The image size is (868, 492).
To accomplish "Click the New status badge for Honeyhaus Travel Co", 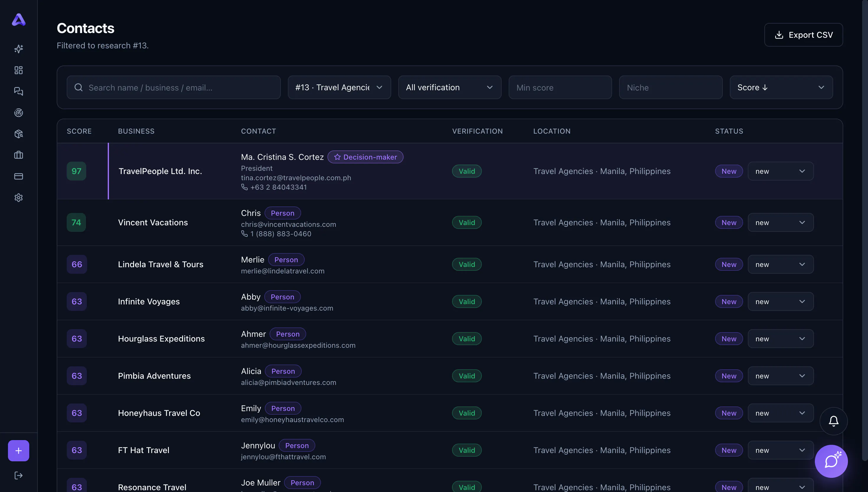I will pyautogui.click(x=729, y=413).
